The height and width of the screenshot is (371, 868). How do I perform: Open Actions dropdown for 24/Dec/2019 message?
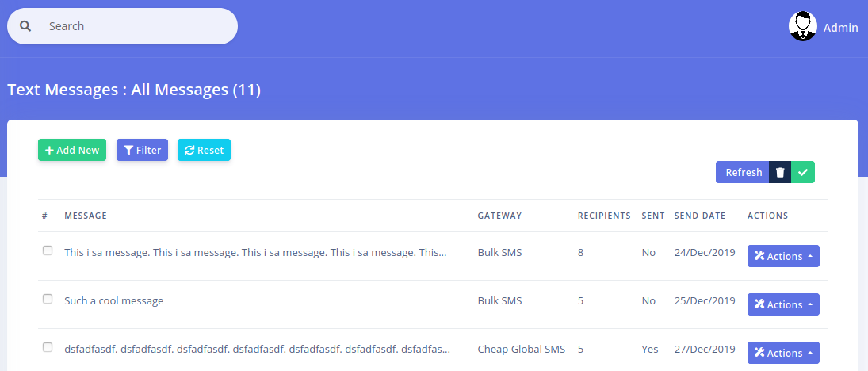pyautogui.click(x=782, y=256)
